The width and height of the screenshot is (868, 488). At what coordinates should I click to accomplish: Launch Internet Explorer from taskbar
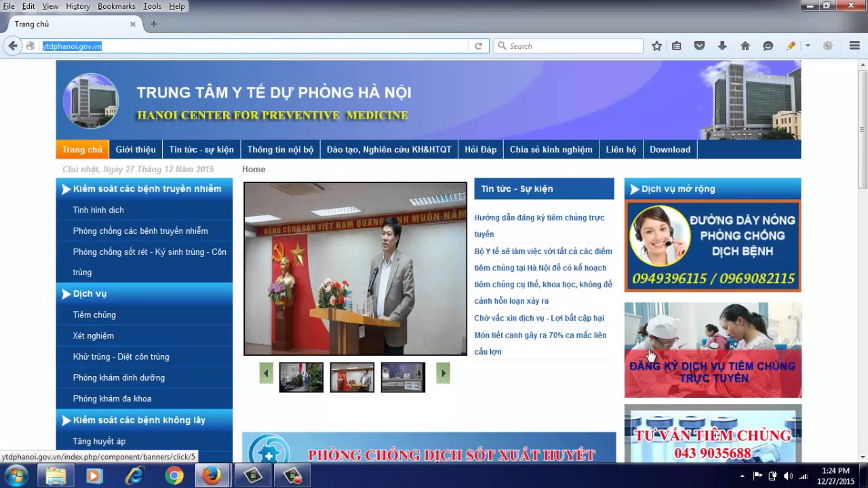click(134, 476)
